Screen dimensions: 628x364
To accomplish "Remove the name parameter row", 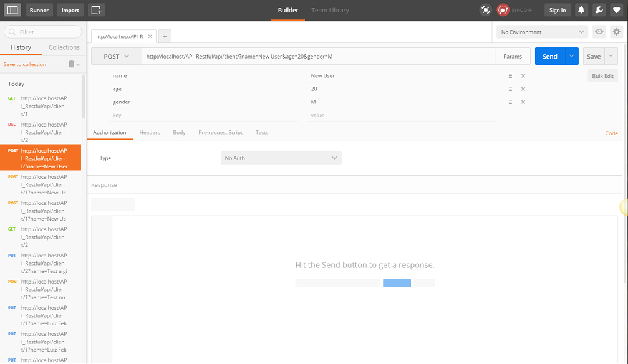I will [x=523, y=75].
